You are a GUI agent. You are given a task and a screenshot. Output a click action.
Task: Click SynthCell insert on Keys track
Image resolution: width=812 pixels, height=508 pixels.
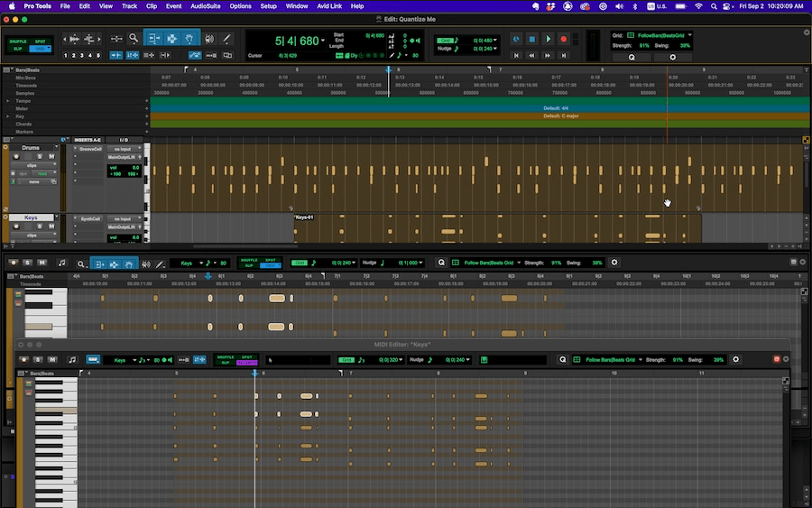[x=90, y=219]
